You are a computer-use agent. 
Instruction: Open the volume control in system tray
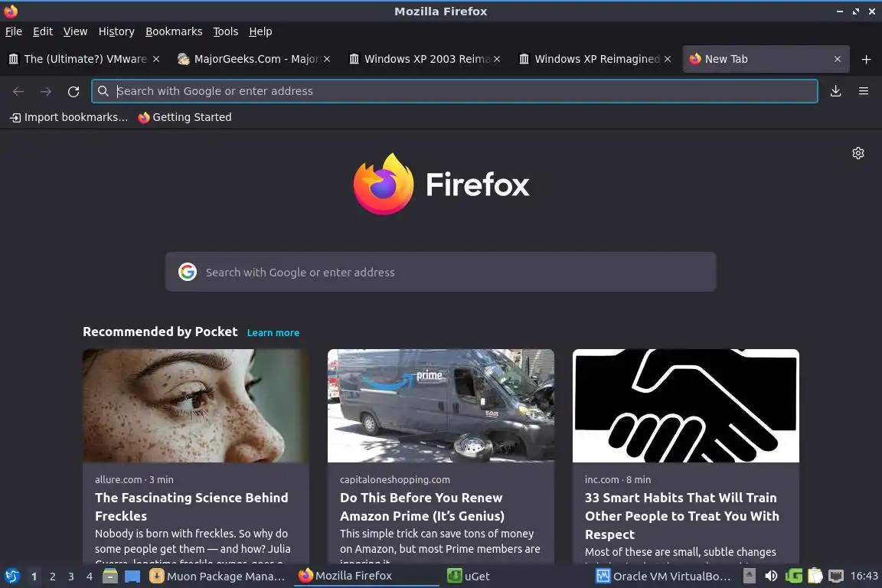click(771, 577)
